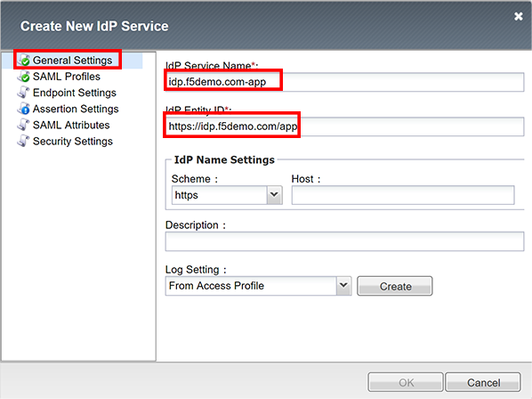Viewport: 532px width, 399px height.
Task: Click the Assertion Settings info icon
Action: [24, 109]
